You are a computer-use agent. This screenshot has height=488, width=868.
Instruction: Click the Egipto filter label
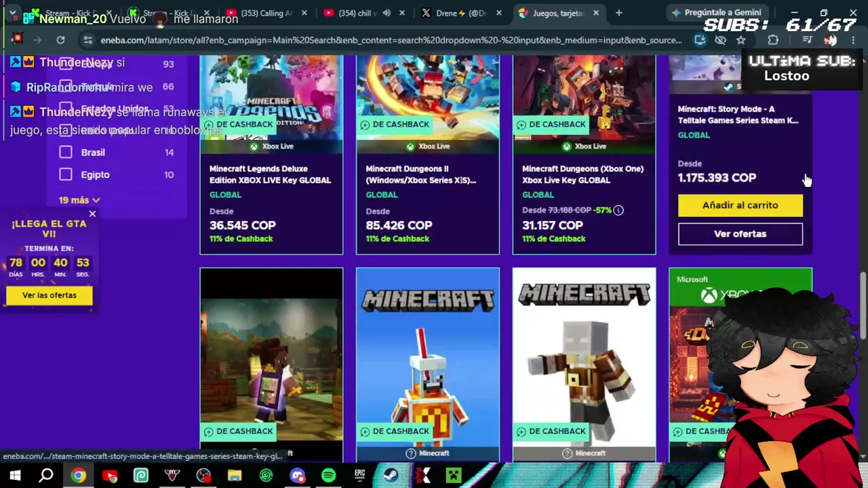pyautogui.click(x=95, y=175)
